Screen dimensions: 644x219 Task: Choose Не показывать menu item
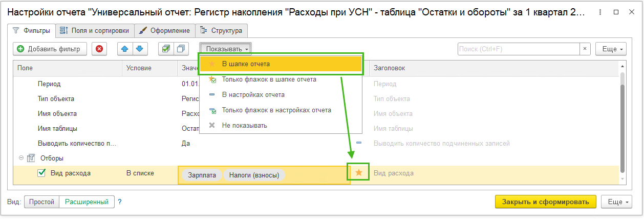(x=281, y=125)
